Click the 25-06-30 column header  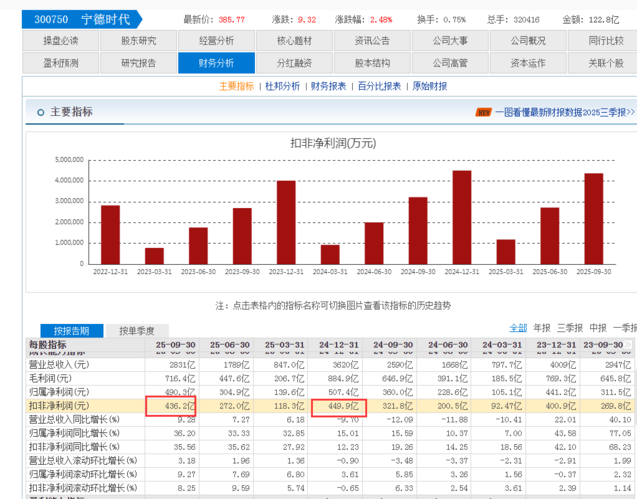pos(230,345)
